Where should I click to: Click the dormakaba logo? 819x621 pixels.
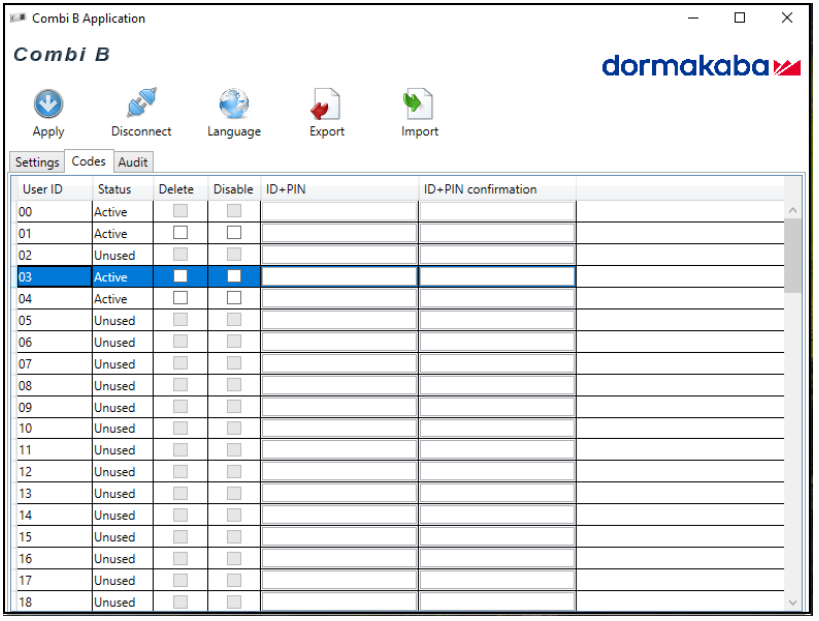(701, 67)
